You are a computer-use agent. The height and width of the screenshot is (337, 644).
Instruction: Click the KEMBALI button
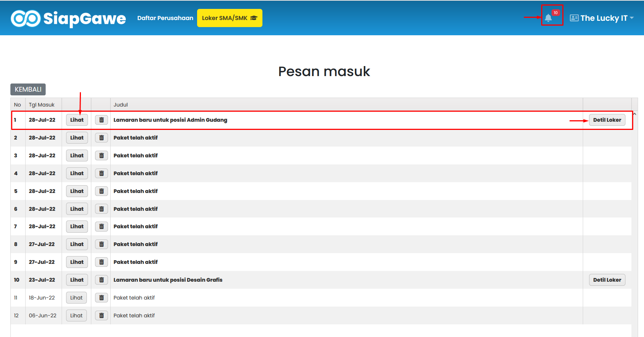(28, 89)
